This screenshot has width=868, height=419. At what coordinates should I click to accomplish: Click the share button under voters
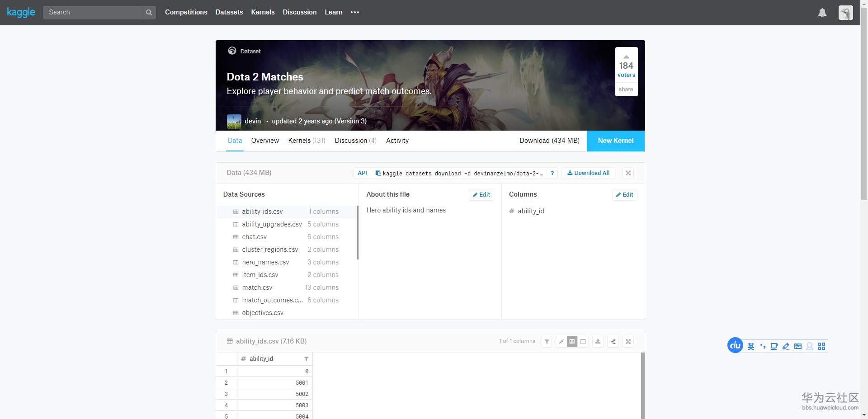pyautogui.click(x=626, y=89)
